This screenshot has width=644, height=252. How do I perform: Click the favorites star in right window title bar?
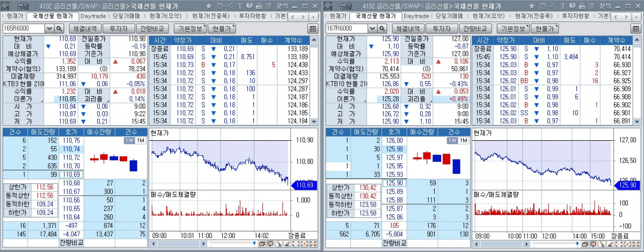pyautogui.click(x=532, y=5)
